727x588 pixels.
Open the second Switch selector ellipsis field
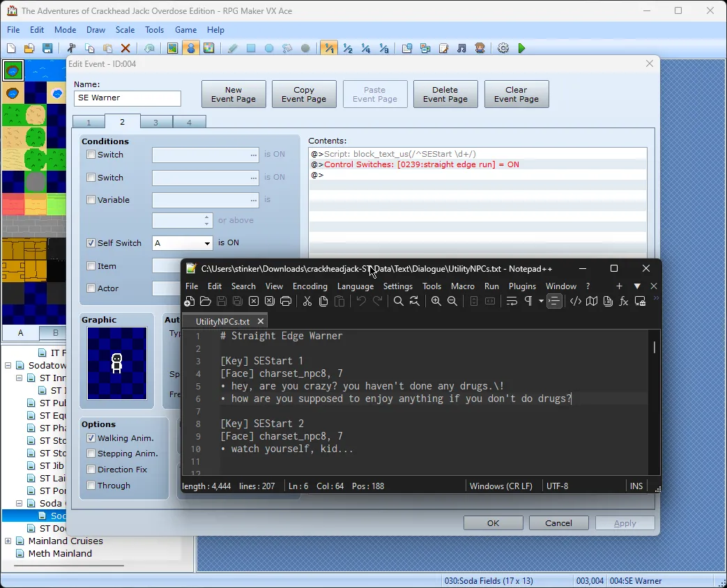click(x=206, y=178)
